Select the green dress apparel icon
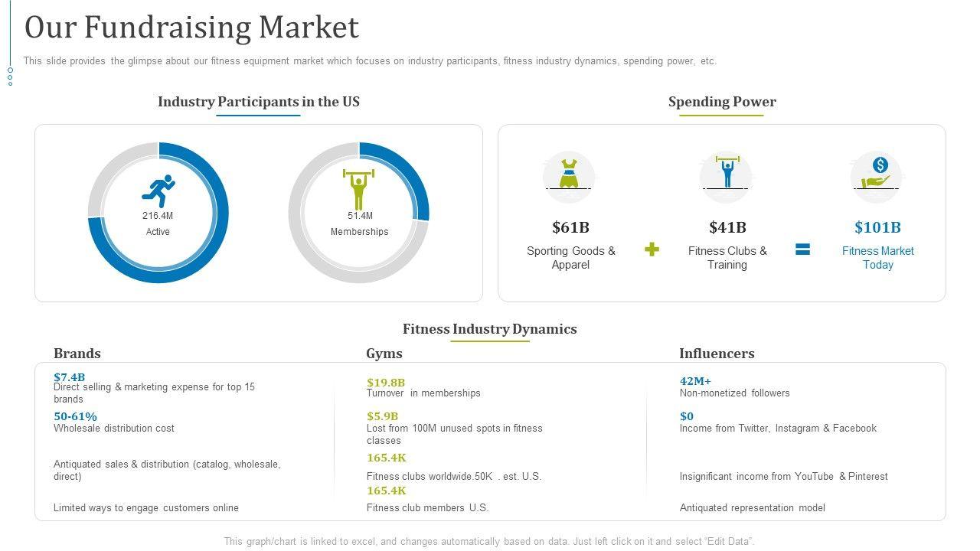Image resolution: width=980 pixels, height=551 pixels. pyautogui.click(x=568, y=174)
